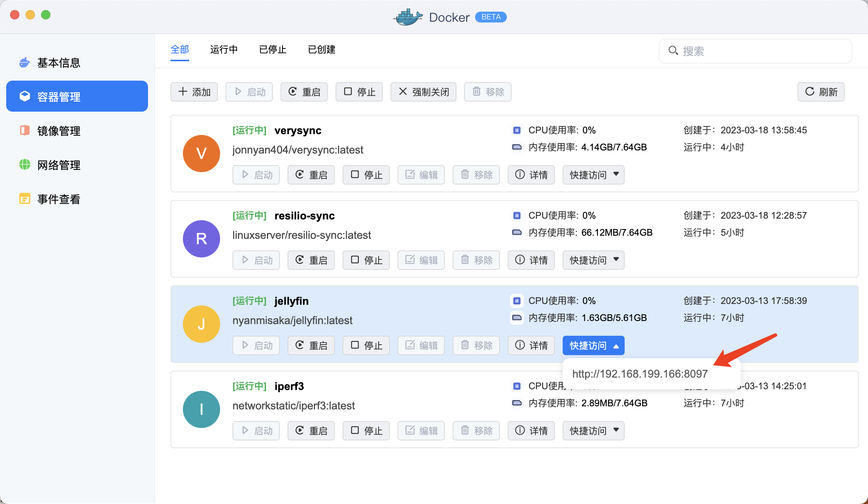Click the 添加 toolbar button

(194, 92)
